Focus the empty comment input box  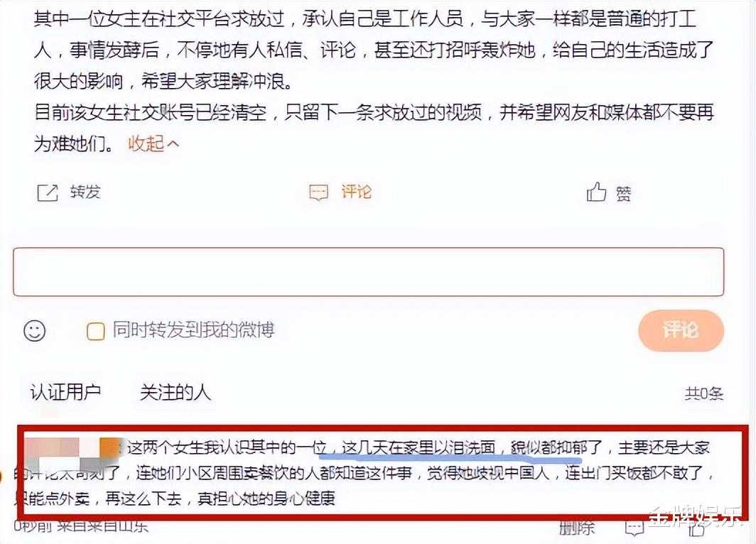click(x=368, y=272)
